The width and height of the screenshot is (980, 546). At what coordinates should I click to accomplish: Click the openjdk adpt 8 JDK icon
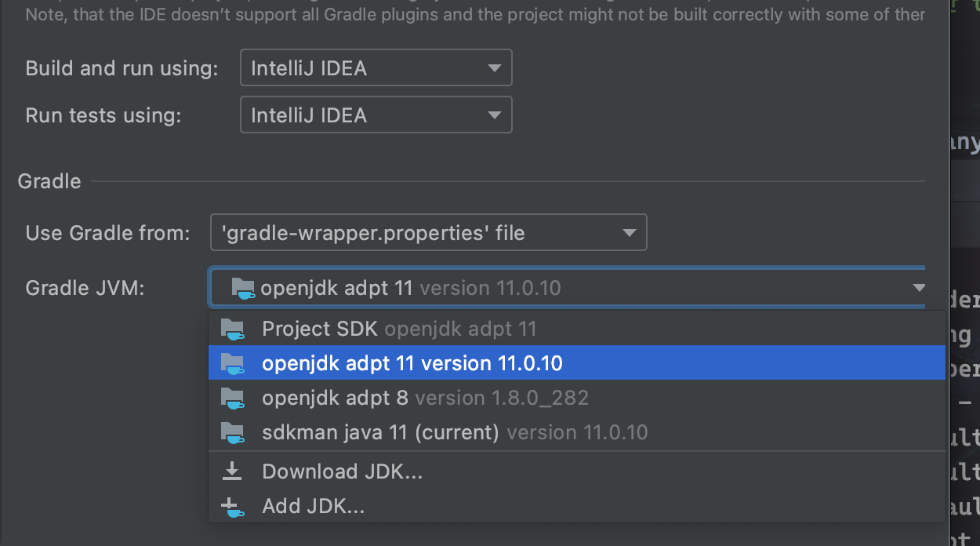point(232,399)
